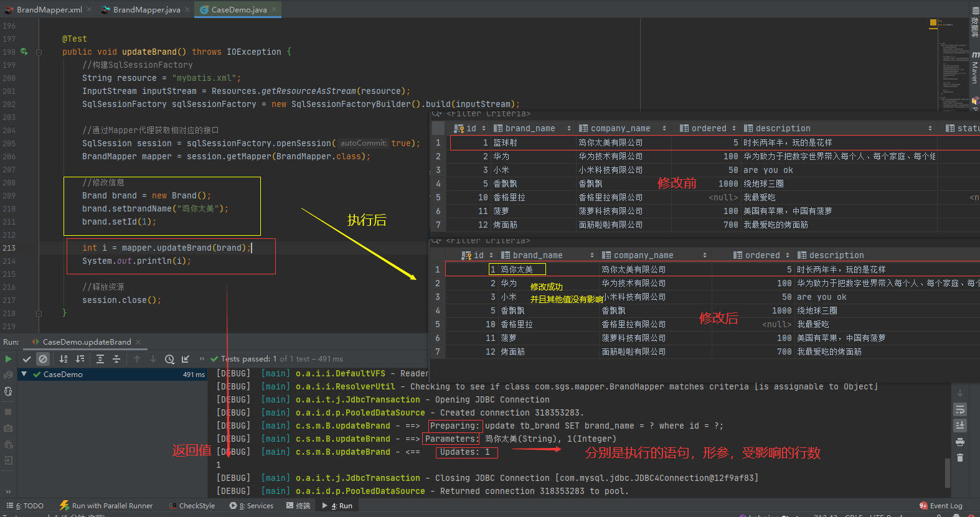The width and height of the screenshot is (980, 517).
Task: Fold the updateBrand method in the gutter
Action: pos(39,52)
